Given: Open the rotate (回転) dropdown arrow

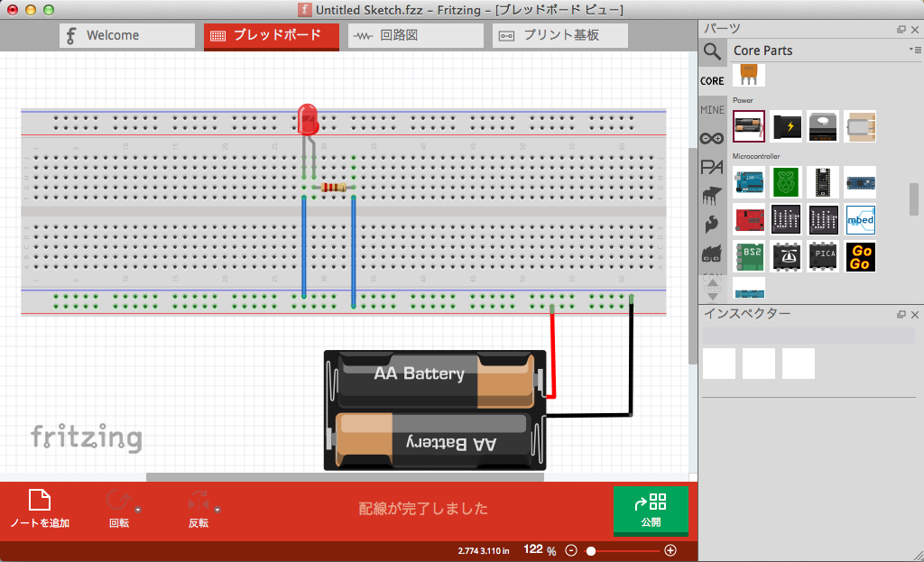Looking at the screenshot, I should click(138, 511).
